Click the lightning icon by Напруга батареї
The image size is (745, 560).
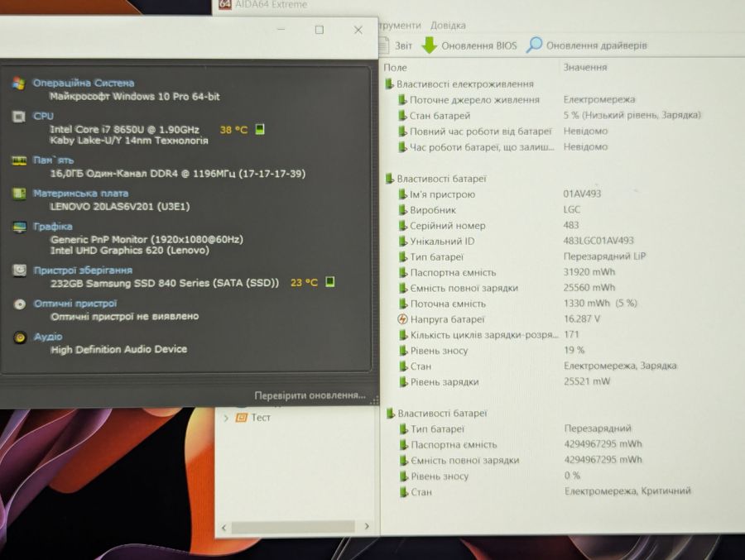[x=402, y=319]
